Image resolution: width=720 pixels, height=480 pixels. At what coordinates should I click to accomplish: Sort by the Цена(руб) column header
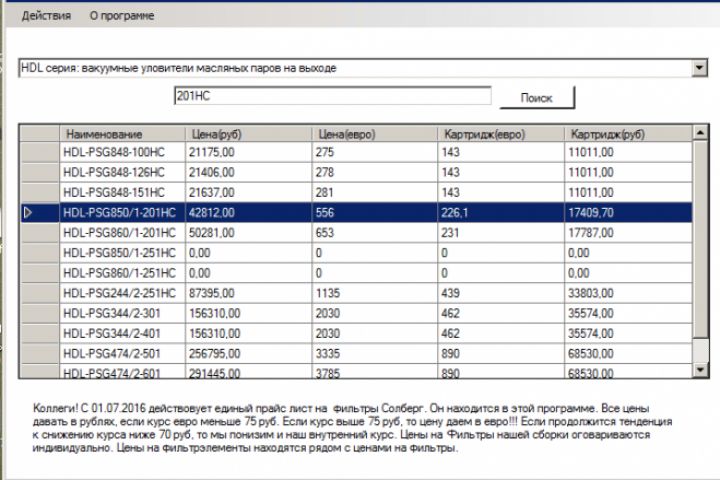click(x=248, y=134)
